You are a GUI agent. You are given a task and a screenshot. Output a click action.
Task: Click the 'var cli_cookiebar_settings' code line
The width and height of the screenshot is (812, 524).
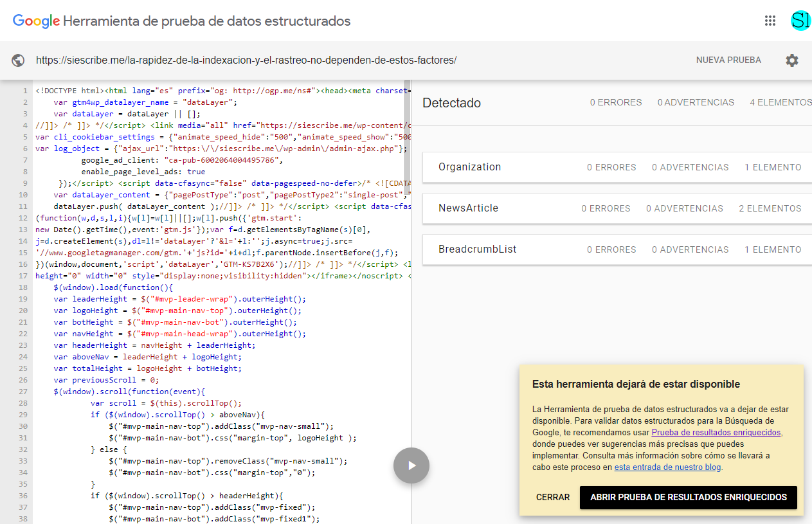pos(222,137)
